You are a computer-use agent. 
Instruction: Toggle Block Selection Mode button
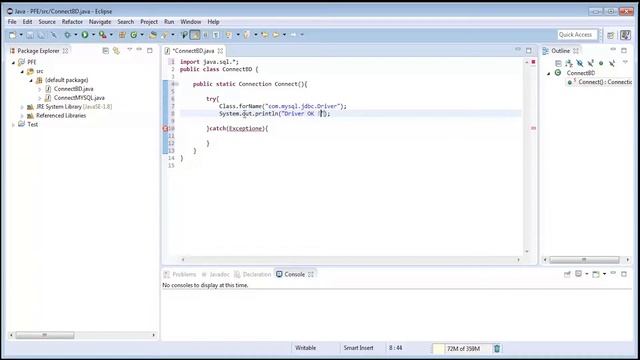click(x=205, y=35)
